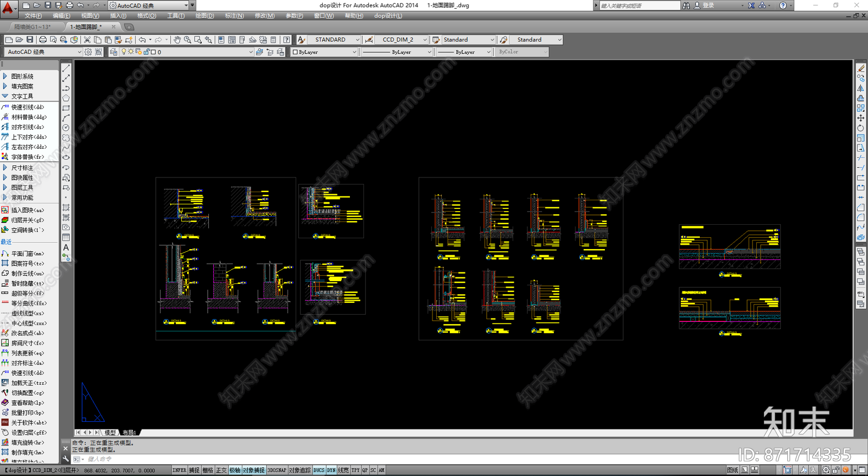Image resolution: width=868 pixels, height=476 pixels.
Task: Toggle DYN dynamic input
Action: [331, 470]
